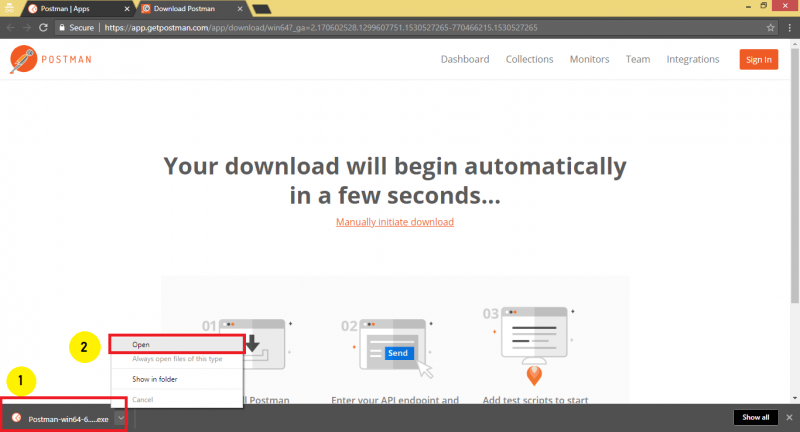This screenshot has height=432, width=800.
Task: Click the Manually initiate download link
Action: [395, 222]
